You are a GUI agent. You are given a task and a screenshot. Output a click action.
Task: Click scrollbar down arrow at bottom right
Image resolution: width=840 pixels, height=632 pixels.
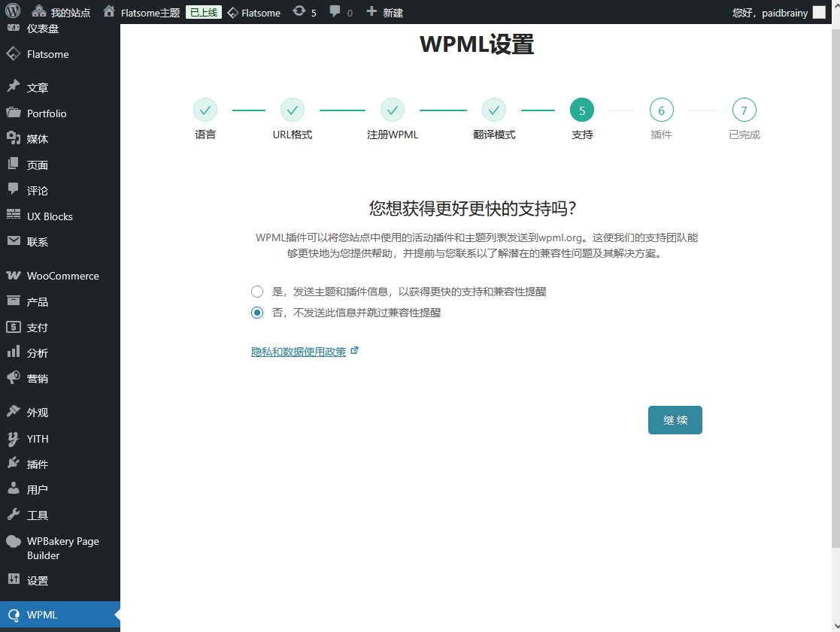835,626
